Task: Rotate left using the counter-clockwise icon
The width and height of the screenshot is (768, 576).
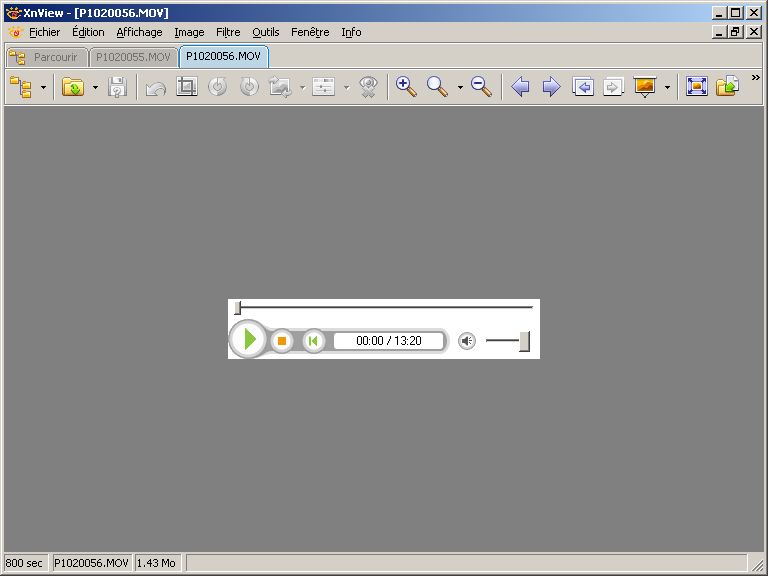Action: pyautogui.click(x=217, y=87)
